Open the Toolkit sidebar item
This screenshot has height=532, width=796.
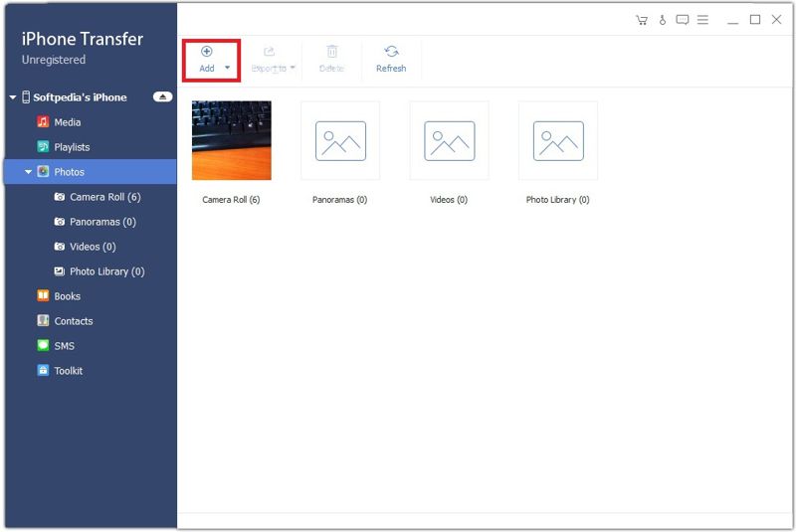68,371
